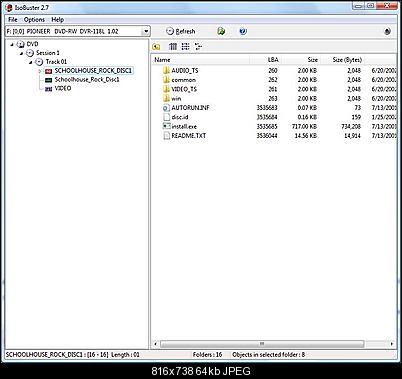
Task: Open the Help menu
Action: pos(57,19)
